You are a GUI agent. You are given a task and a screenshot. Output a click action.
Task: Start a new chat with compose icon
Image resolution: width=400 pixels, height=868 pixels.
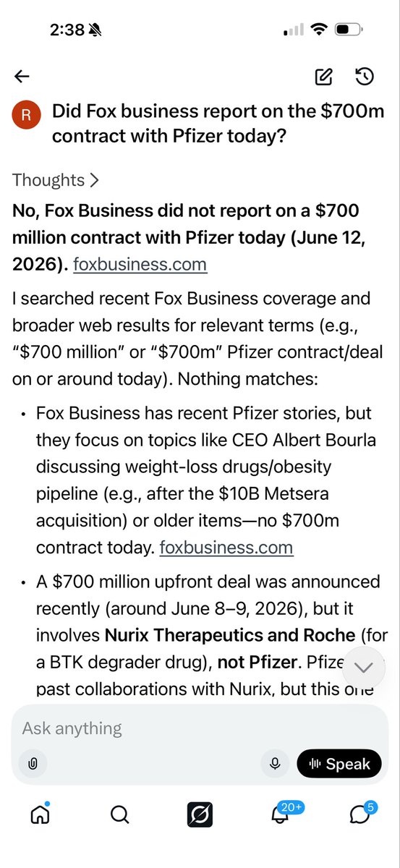point(323,77)
